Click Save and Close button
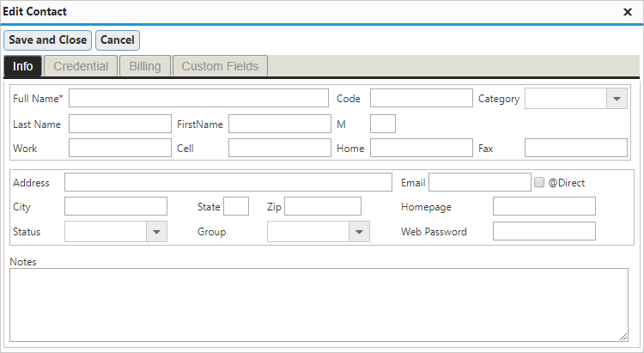The image size is (644, 353). [x=47, y=40]
